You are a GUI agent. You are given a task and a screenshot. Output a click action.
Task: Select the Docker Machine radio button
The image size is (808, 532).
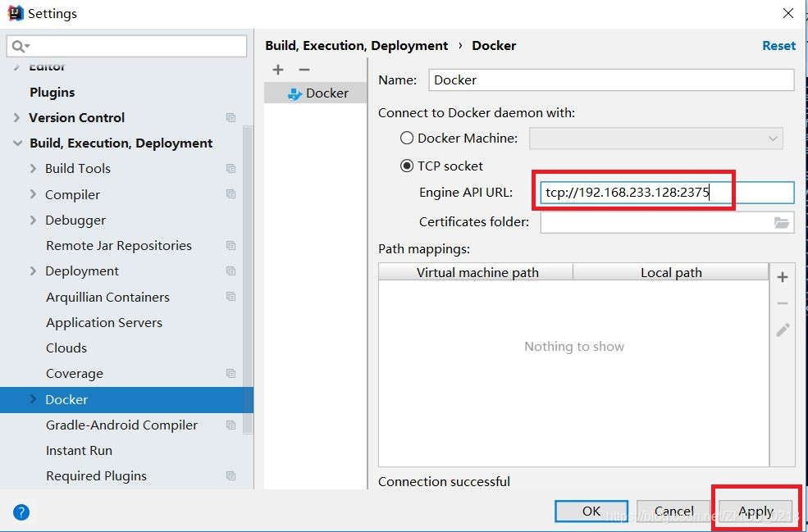tap(407, 138)
